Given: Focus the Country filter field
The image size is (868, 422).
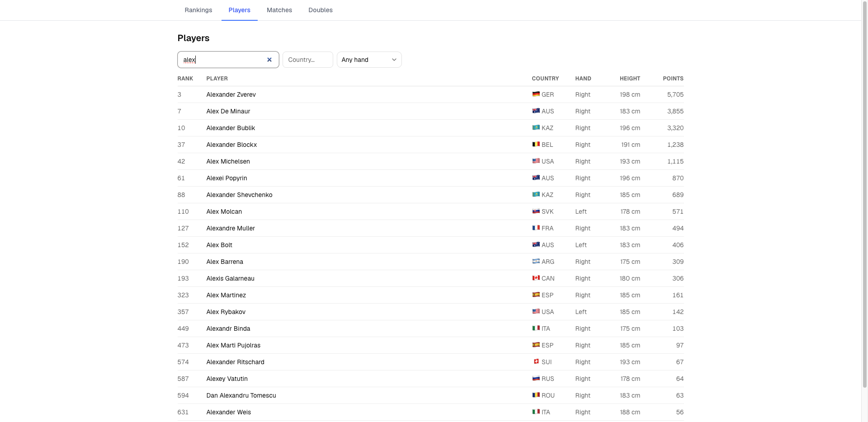Looking at the screenshot, I should click(x=307, y=60).
